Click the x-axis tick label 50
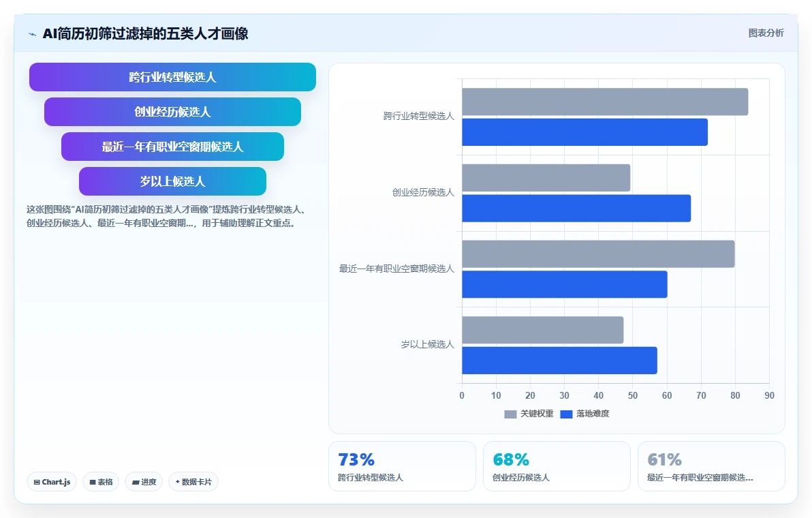The height and width of the screenshot is (518, 812). tap(633, 396)
